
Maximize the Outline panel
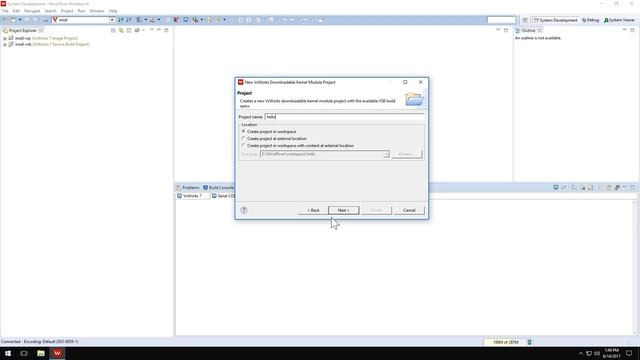pyautogui.click(x=632, y=30)
